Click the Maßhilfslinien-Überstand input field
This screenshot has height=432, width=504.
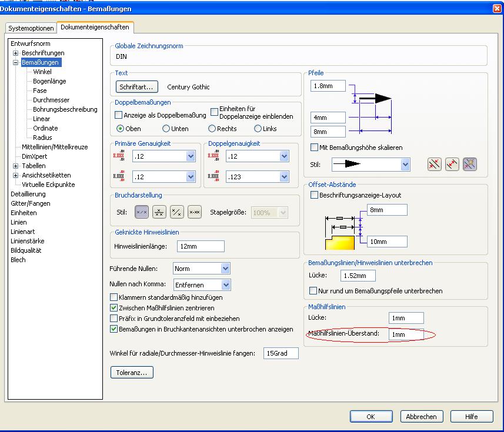tap(406, 334)
